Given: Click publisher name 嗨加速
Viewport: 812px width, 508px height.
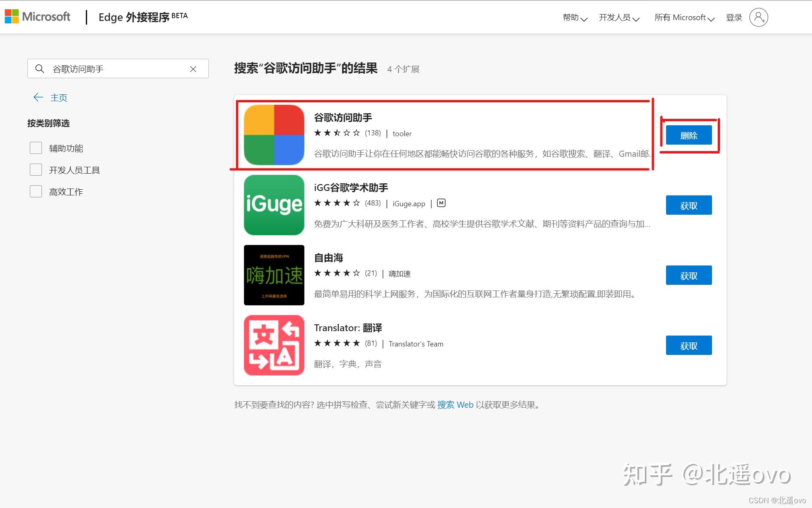Looking at the screenshot, I should coord(400,274).
